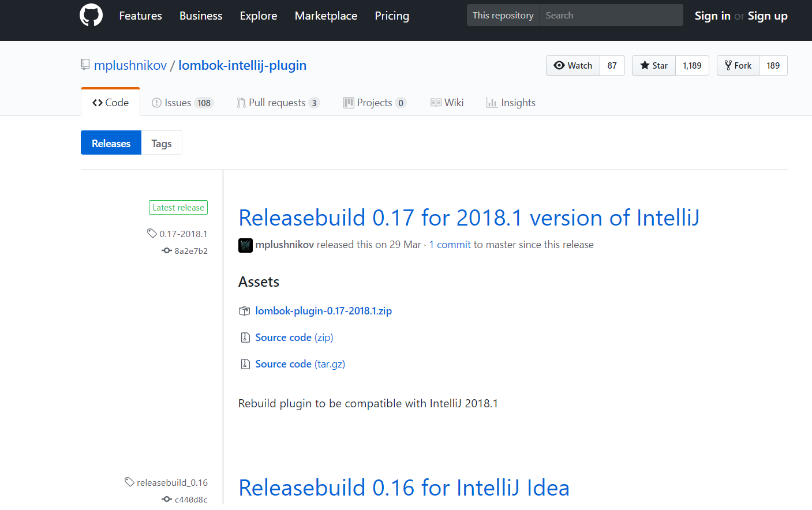812x510 pixels.
Task: Click the Sign up link
Action: [x=768, y=16]
